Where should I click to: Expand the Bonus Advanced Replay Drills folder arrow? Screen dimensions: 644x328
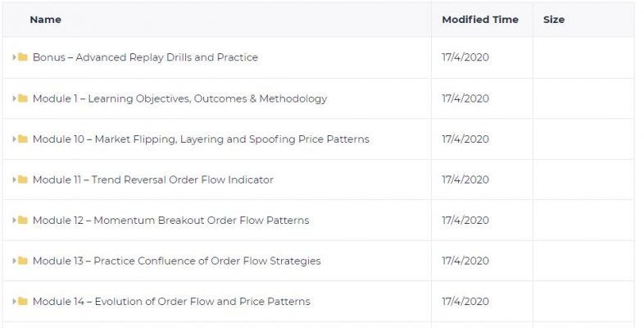point(15,57)
